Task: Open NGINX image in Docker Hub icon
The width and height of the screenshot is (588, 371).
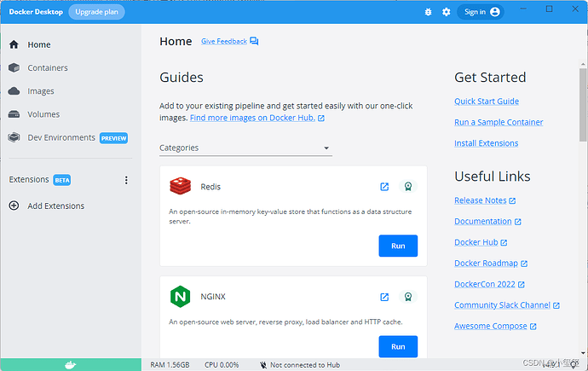Action: [384, 297]
